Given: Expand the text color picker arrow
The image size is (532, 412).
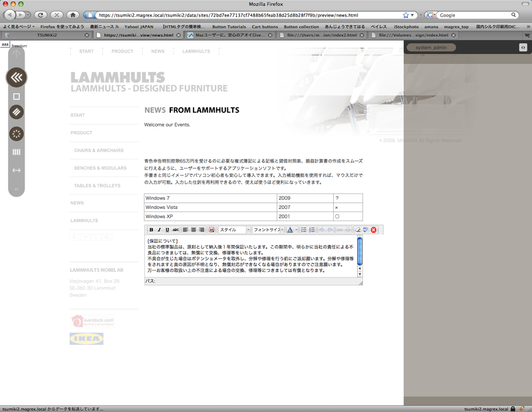Looking at the screenshot, I should click(296, 230).
